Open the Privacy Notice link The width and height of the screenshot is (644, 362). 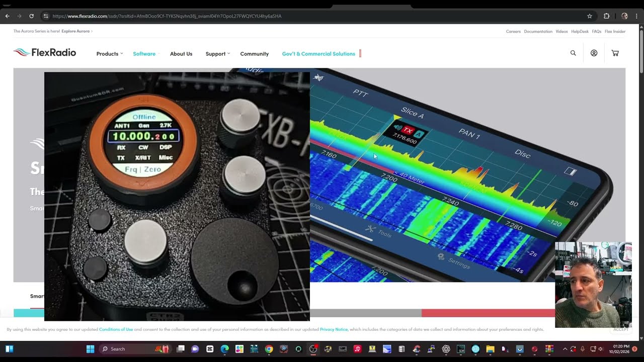tap(334, 329)
